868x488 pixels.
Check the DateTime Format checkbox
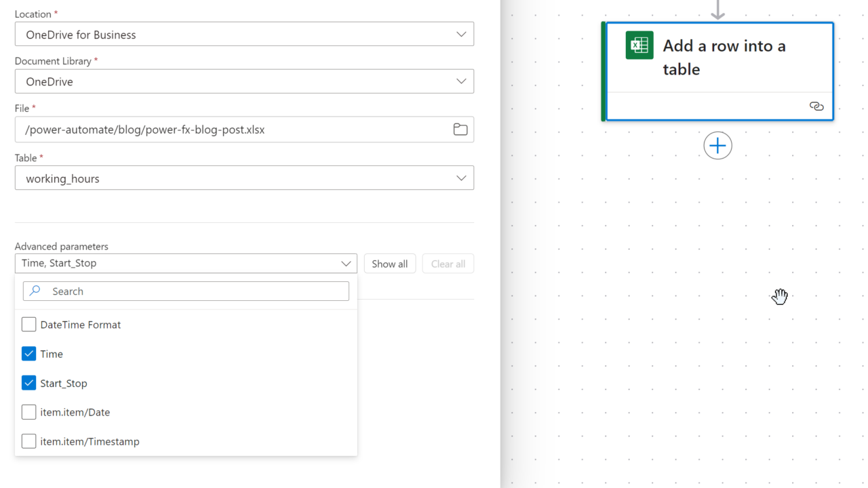pyautogui.click(x=28, y=325)
